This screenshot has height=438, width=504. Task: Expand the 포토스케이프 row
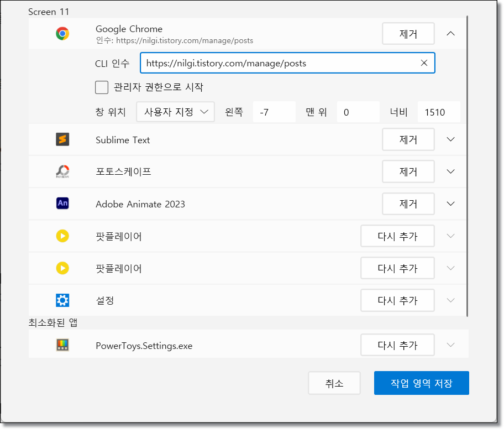coord(450,171)
